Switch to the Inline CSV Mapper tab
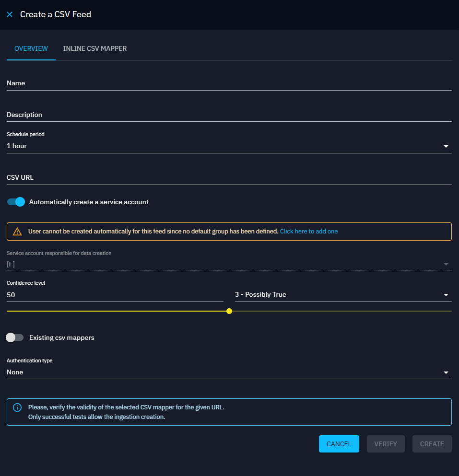Image resolution: width=459 pixels, height=476 pixels. [95, 48]
